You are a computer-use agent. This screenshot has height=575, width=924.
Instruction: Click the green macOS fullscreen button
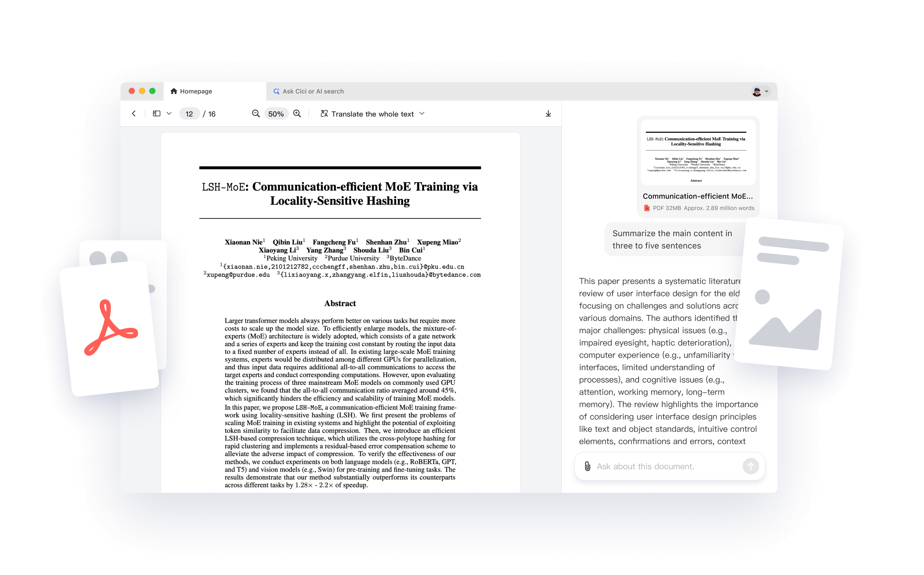153,91
